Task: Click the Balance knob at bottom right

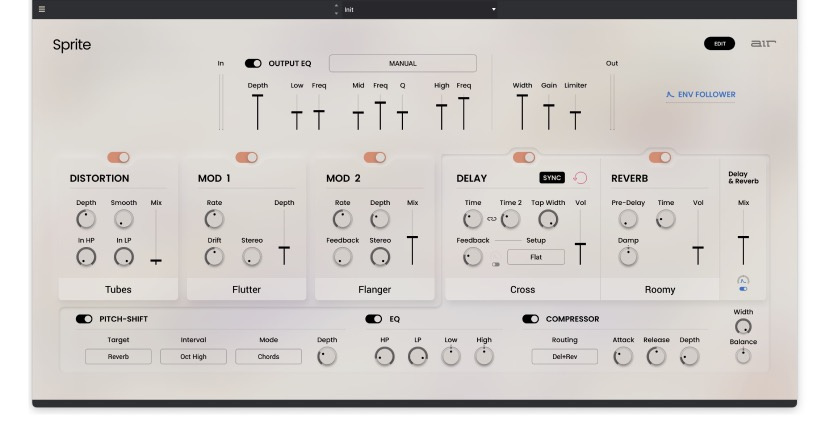Action: pyautogui.click(x=743, y=355)
